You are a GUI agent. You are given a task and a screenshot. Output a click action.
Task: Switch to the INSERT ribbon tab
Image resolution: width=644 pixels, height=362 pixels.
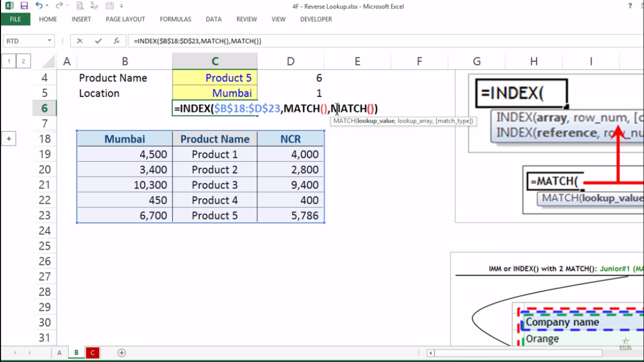[x=82, y=19]
